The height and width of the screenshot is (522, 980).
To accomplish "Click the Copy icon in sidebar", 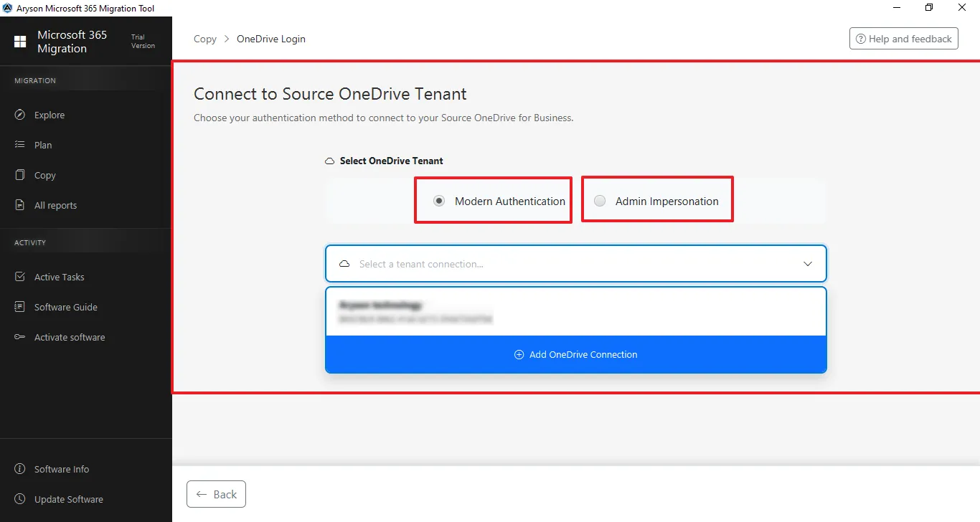I will [x=20, y=175].
